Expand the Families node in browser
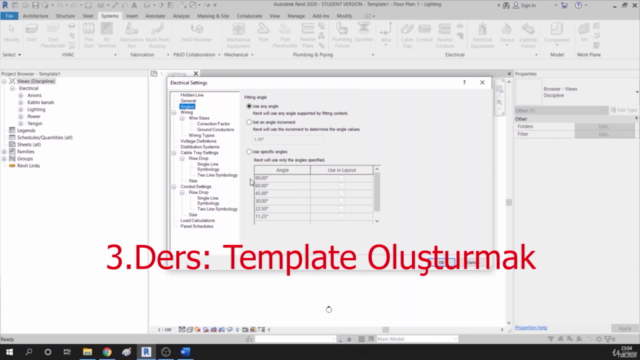 (x=4, y=151)
